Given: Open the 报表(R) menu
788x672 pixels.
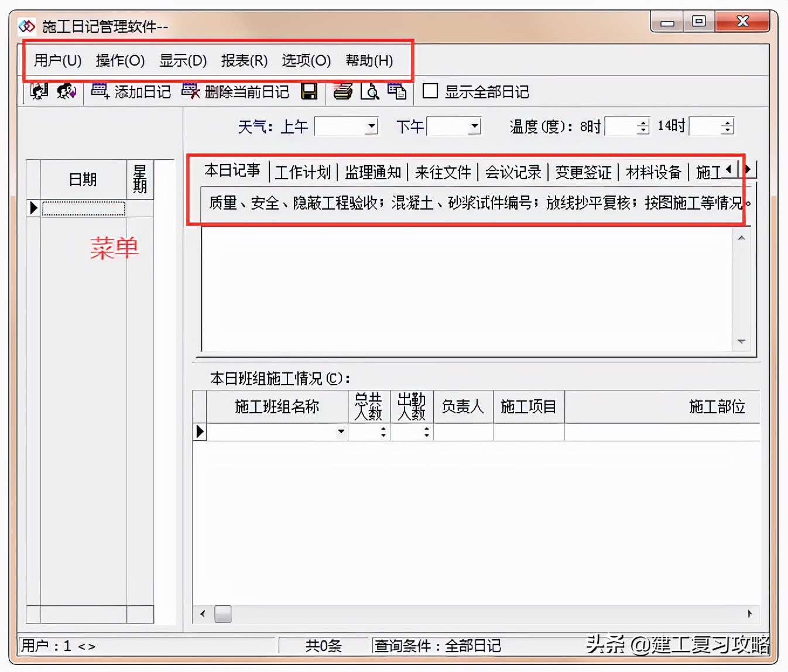Looking at the screenshot, I should [x=245, y=60].
